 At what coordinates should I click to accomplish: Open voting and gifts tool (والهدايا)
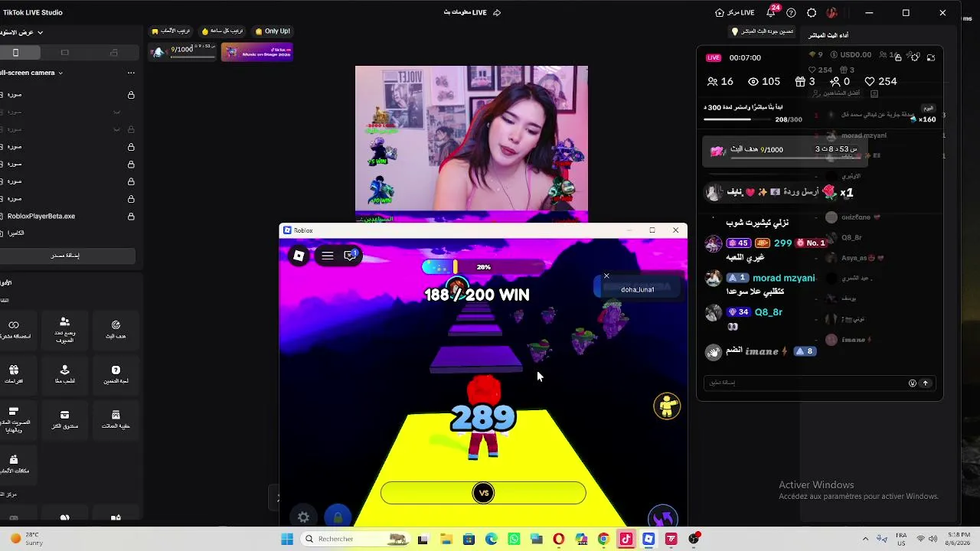click(x=14, y=420)
